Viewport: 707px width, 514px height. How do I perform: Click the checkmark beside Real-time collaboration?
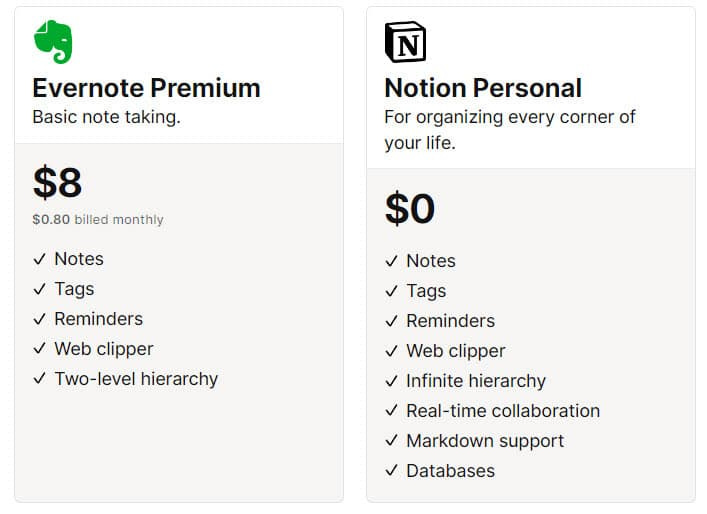pos(391,411)
